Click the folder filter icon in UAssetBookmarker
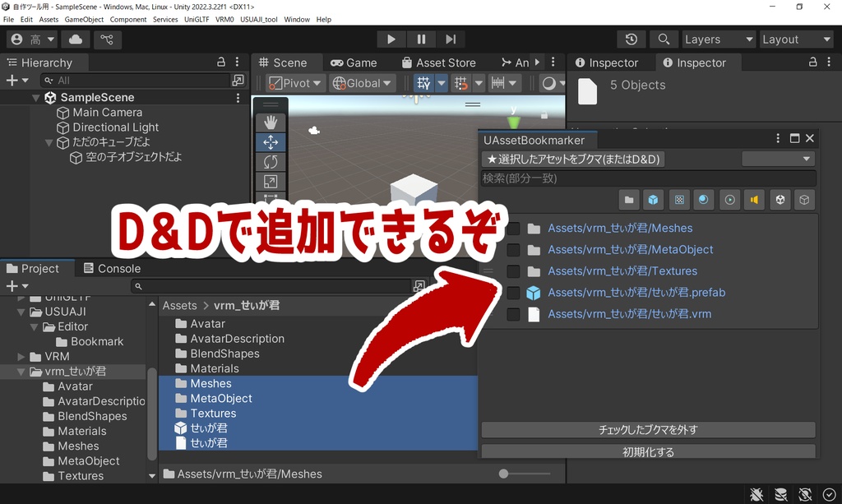The width and height of the screenshot is (842, 504). point(628,199)
